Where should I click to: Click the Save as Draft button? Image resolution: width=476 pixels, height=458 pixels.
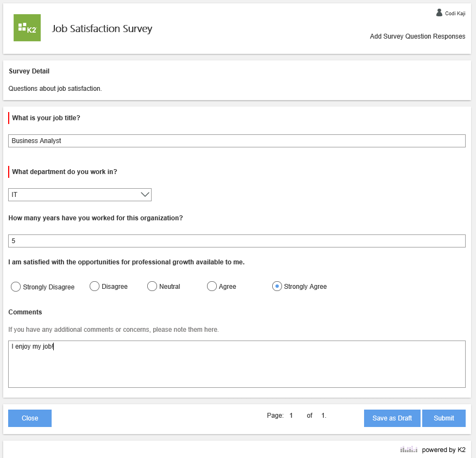coord(392,418)
